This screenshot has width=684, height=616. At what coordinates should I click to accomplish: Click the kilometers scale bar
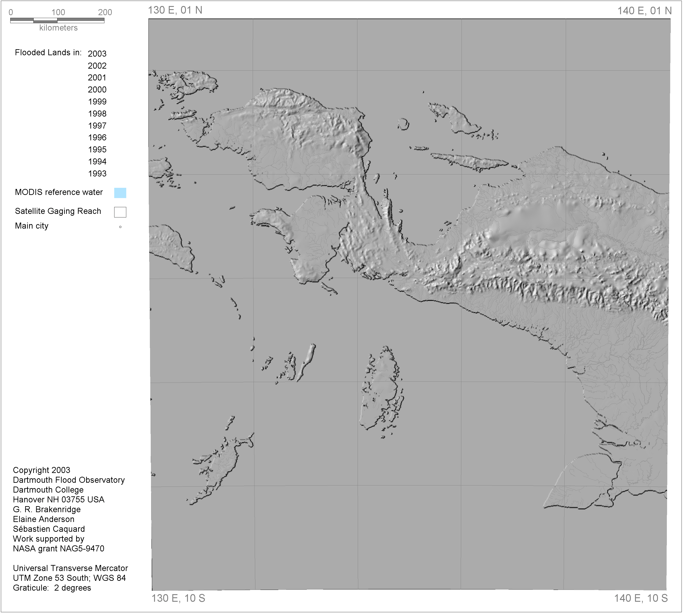(57, 21)
